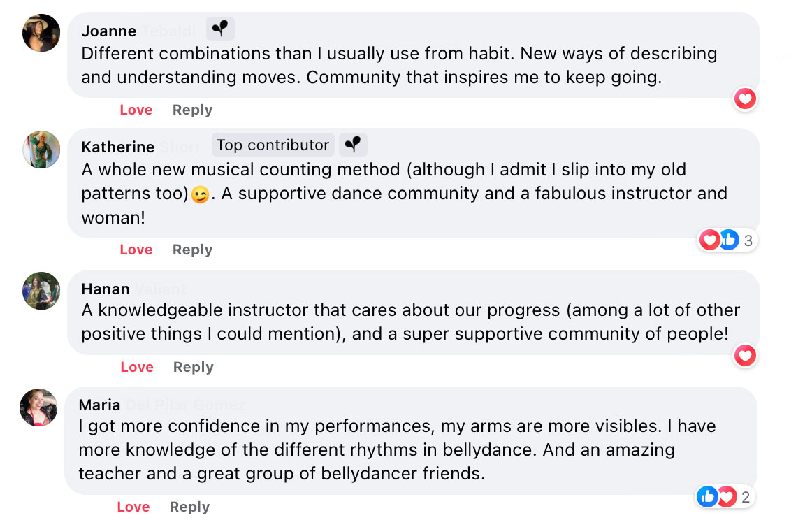Open Maria's profile picture
Viewport: 812px width, 520px height.
point(39,407)
